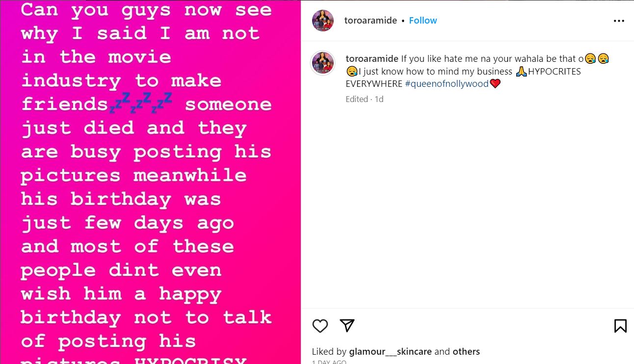Like the post with the heart icon

coord(320,326)
